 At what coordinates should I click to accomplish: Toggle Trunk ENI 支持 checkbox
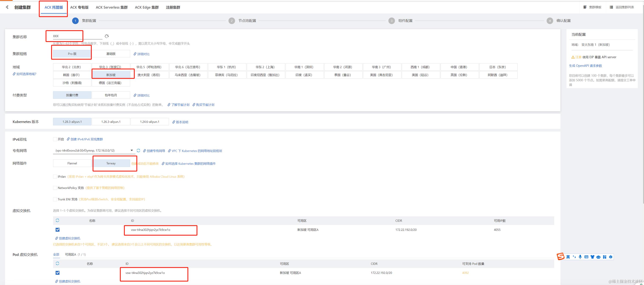(55, 199)
